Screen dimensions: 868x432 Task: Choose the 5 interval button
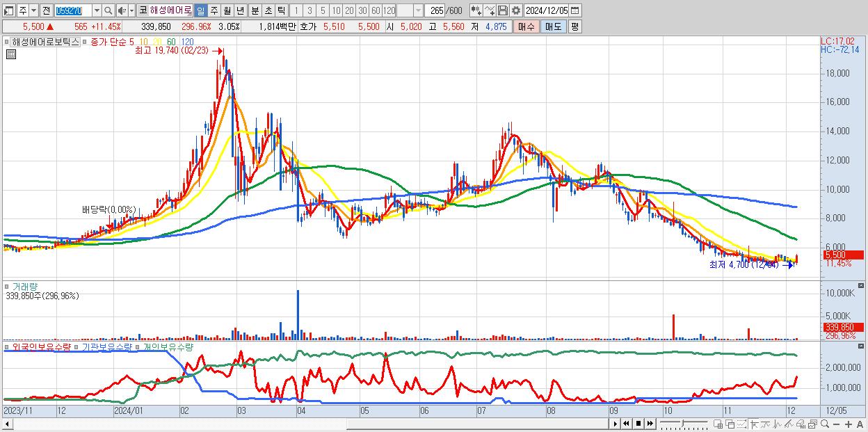(x=323, y=11)
